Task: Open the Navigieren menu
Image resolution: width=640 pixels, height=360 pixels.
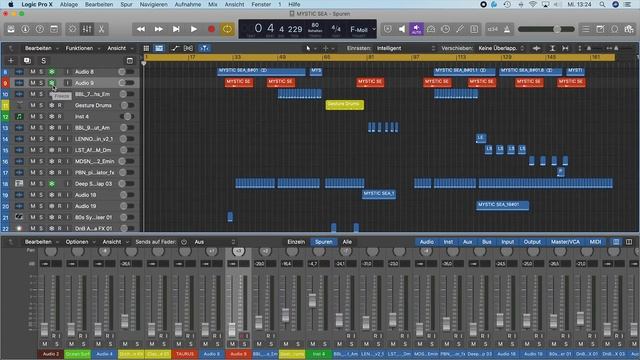Action: (x=153, y=4)
